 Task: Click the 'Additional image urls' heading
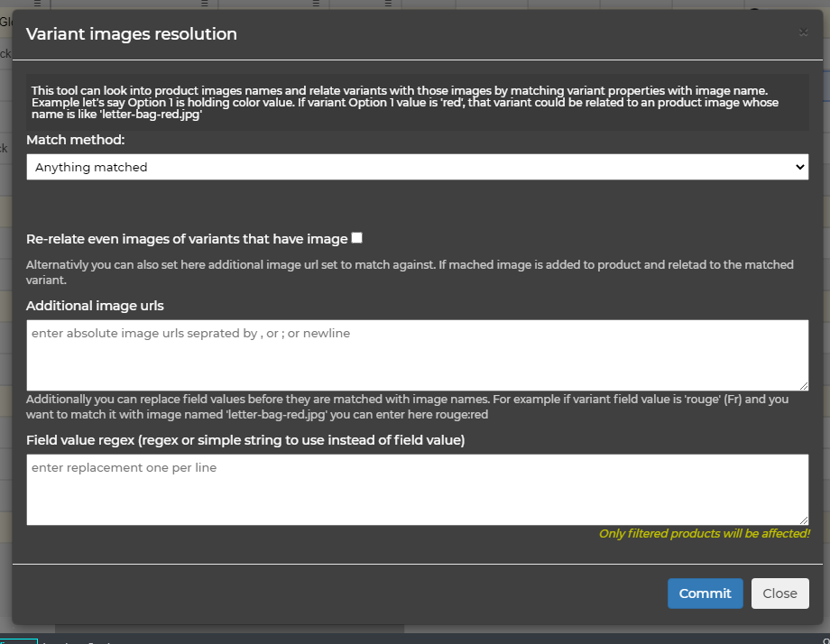pyautogui.click(x=95, y=306)
